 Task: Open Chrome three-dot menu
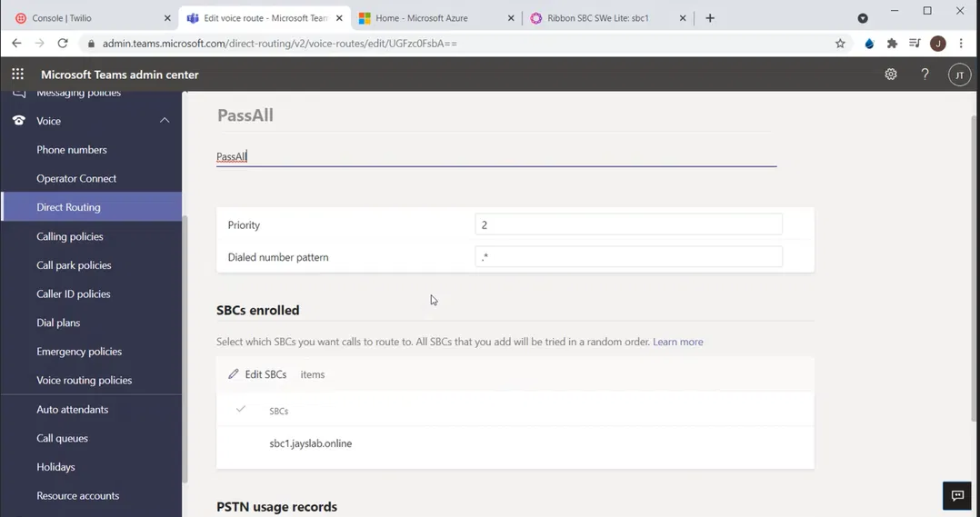coord(961,44)
